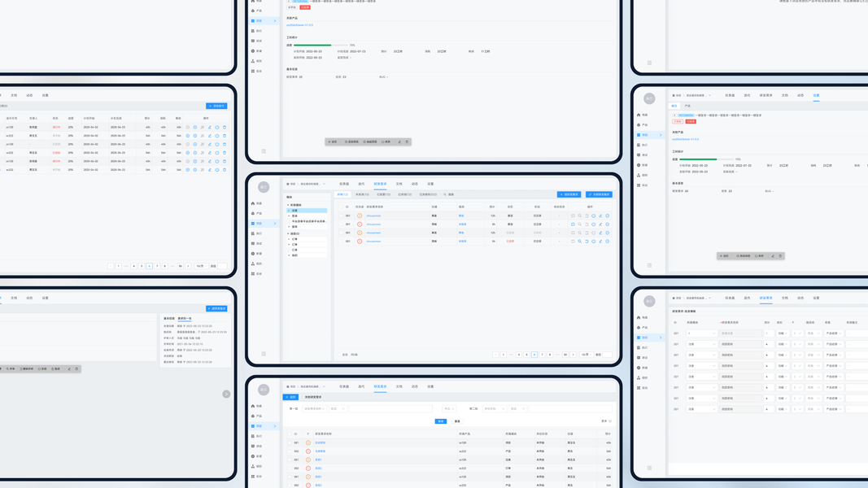The width and height of the screenshot is (868, 488).
Task: Switch to 文档 tab in module-tree window
Action: pos(399,184)
